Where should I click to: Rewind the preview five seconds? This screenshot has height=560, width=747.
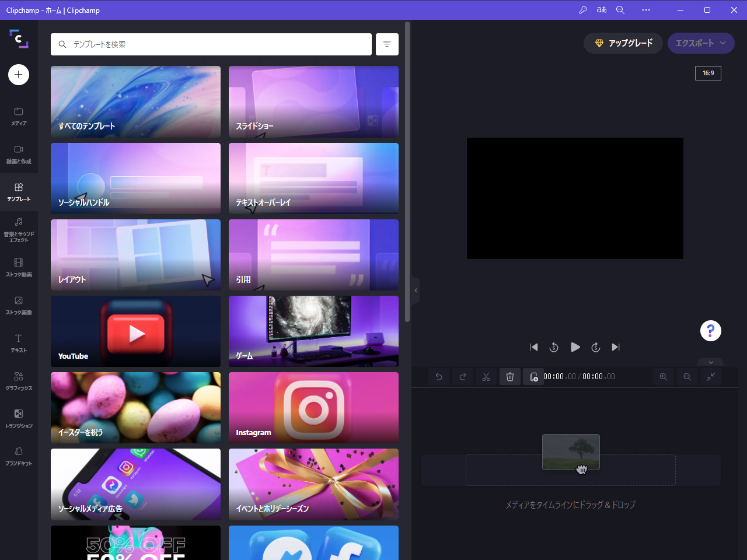554,347
